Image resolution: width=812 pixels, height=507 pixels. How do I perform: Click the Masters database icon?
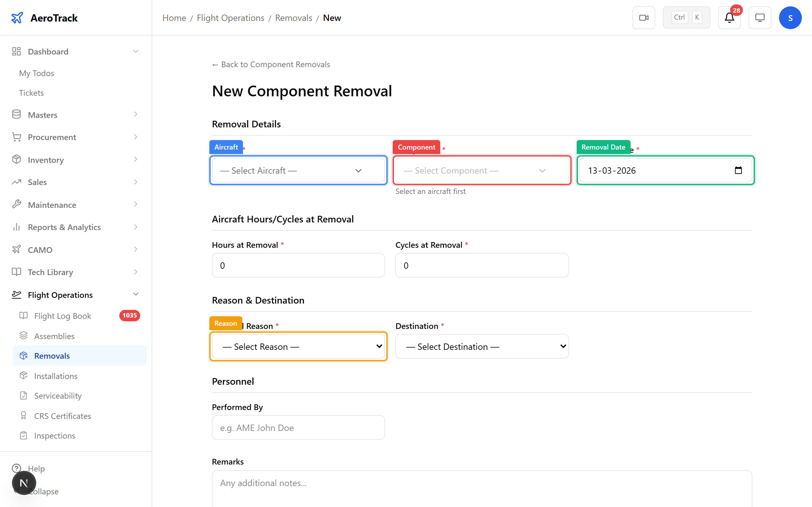(x=17, y=114)
